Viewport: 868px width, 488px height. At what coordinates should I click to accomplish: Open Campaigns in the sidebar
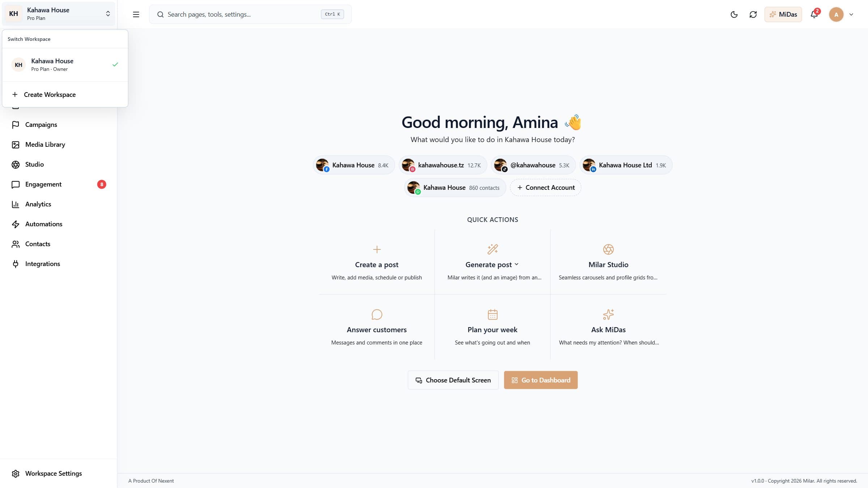pos(59,125)
